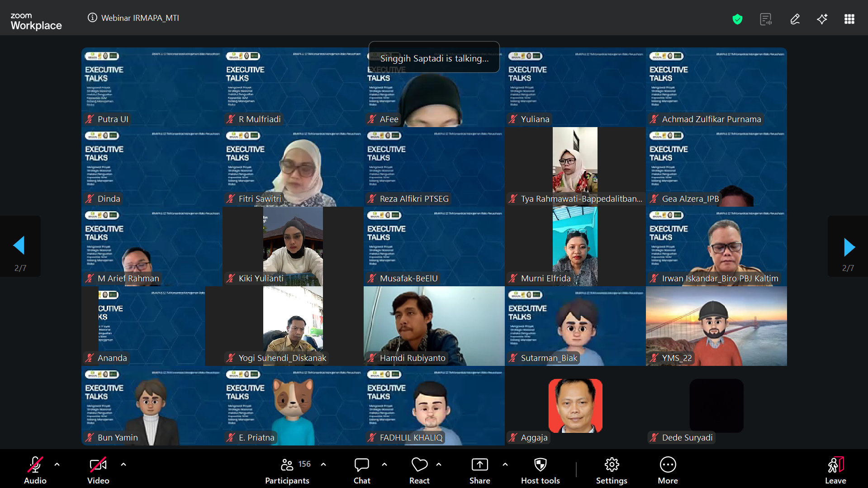Select Fitri Sawitri video tile
868x488 pixels.
(293, 167)
